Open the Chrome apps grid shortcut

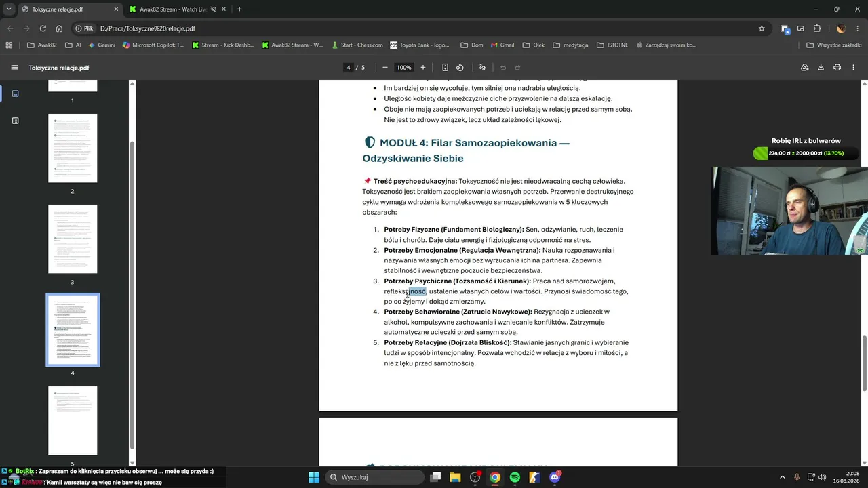pos(9,45)
